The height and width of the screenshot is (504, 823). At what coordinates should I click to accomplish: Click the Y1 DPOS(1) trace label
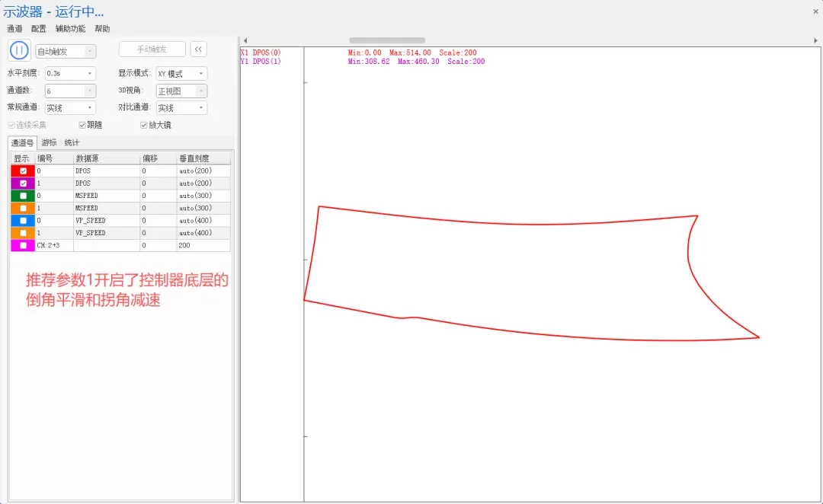(261, 62)
